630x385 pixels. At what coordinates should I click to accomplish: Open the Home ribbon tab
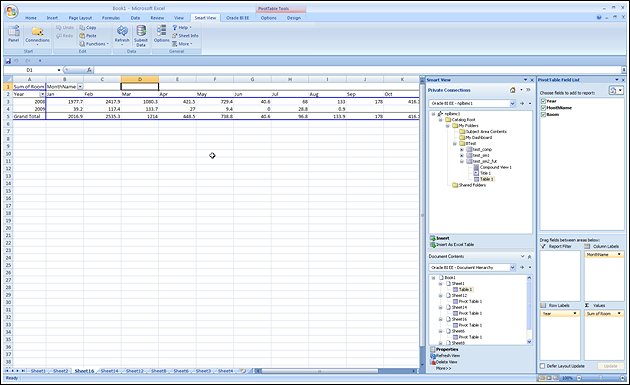(31, 18)
